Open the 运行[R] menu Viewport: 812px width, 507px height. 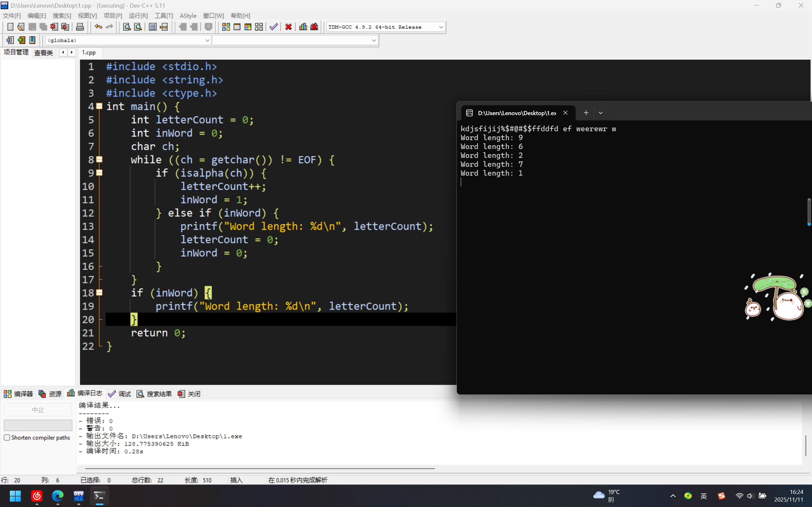[x=138, y=16]
